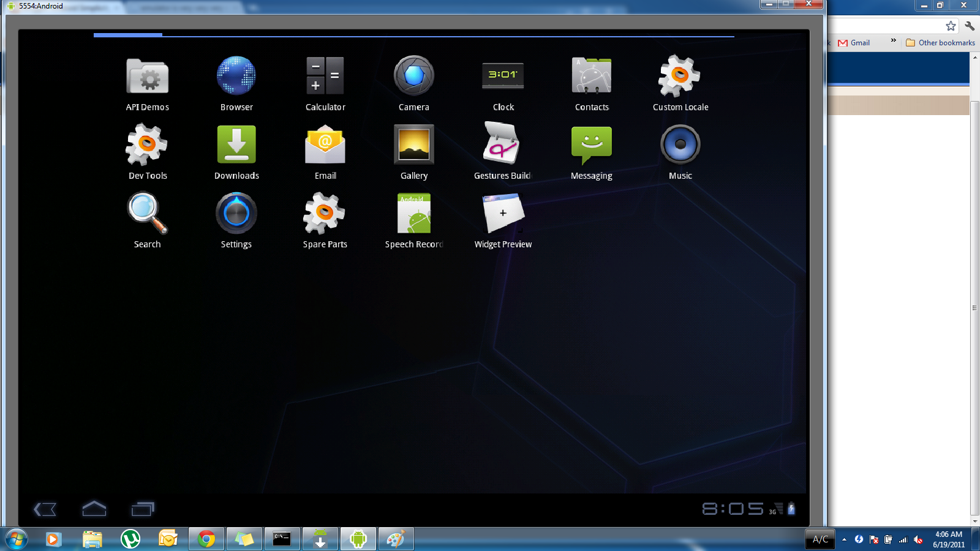Tap the Back navigation button

click(x=45, y=509)
